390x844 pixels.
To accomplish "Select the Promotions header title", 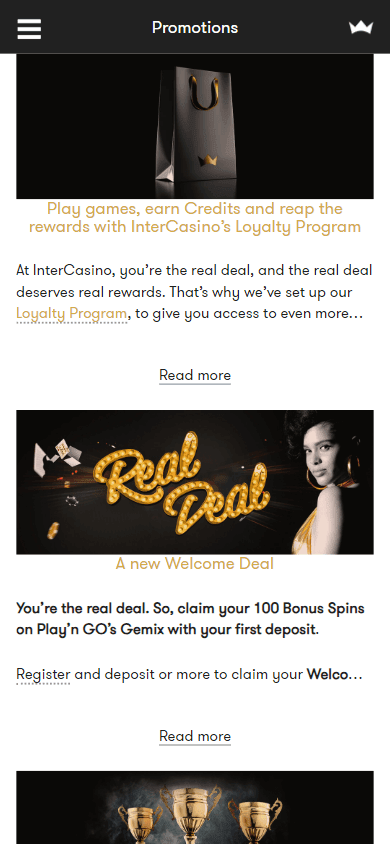I will pyautogui.click(x=195, y=27).
